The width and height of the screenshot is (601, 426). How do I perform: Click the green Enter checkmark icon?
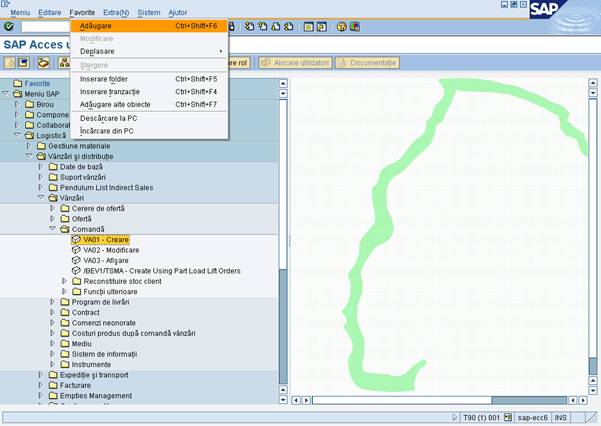pyautogui.click(x=8, y=26)
